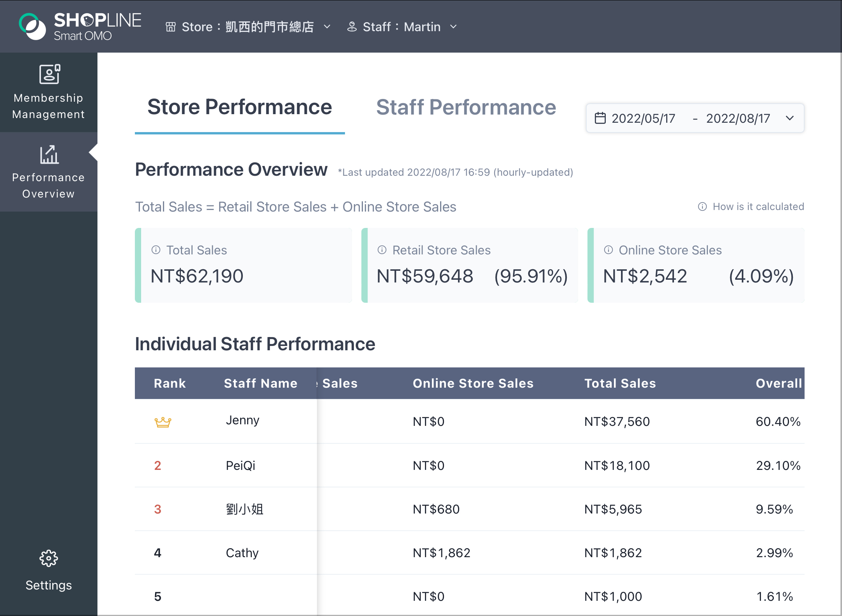
Task: Click the How is it calculated link
Action: click(751, 207)
